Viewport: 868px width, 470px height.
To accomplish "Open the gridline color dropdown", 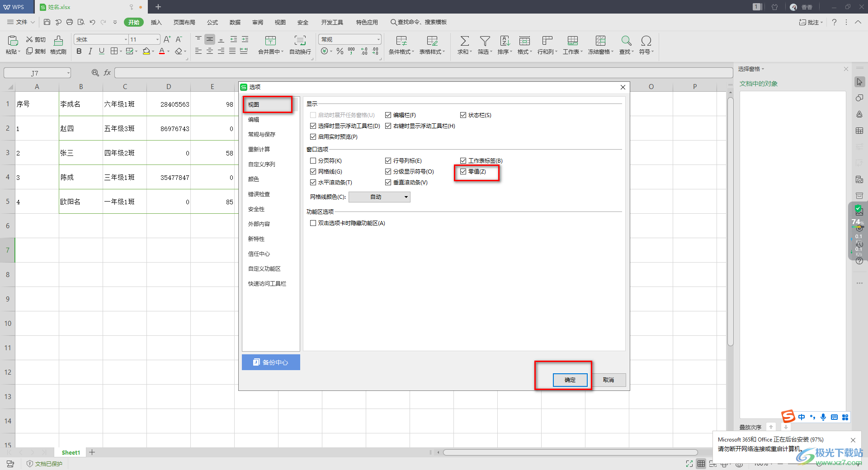I will pyautogui.click(x=379, y=197).
